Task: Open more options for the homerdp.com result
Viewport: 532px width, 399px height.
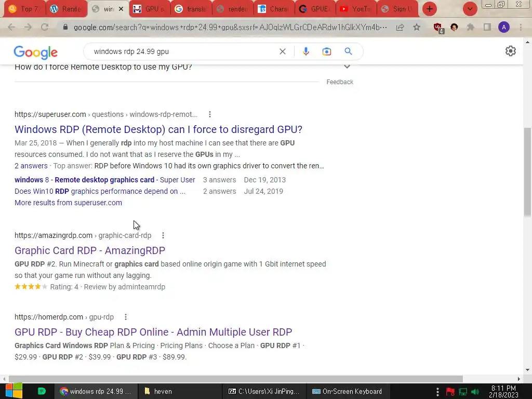Action: 126,317
